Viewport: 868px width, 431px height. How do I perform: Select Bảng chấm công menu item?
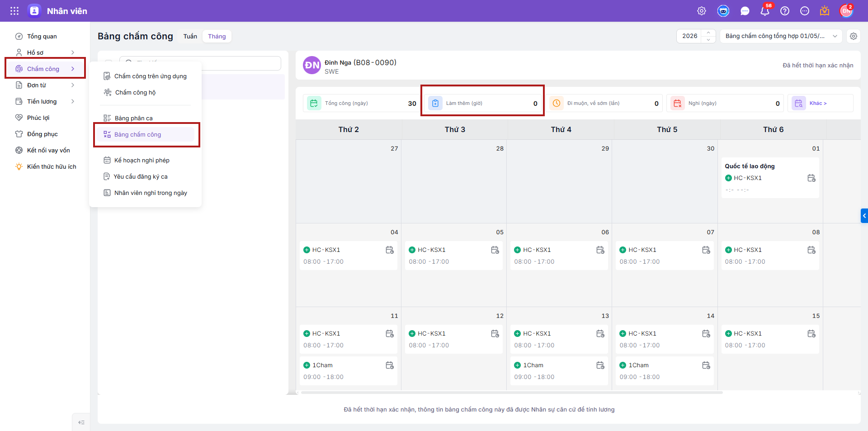[145, 134]
